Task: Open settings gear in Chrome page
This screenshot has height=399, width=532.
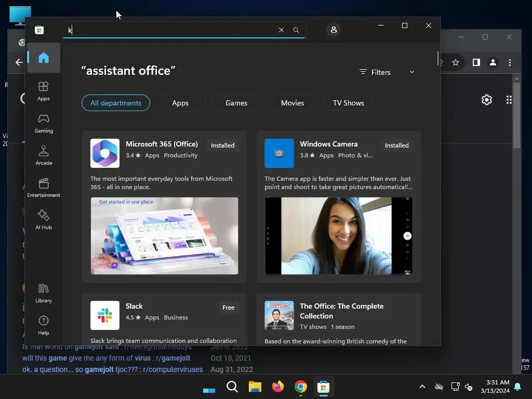Action: (486, 100)
